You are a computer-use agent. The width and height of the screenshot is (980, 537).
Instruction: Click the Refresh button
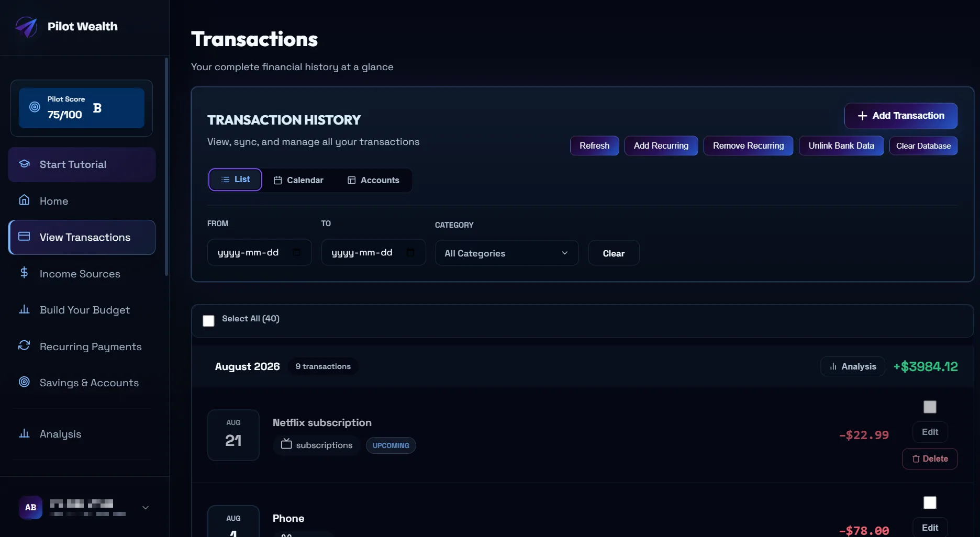[x=594, y=146]
